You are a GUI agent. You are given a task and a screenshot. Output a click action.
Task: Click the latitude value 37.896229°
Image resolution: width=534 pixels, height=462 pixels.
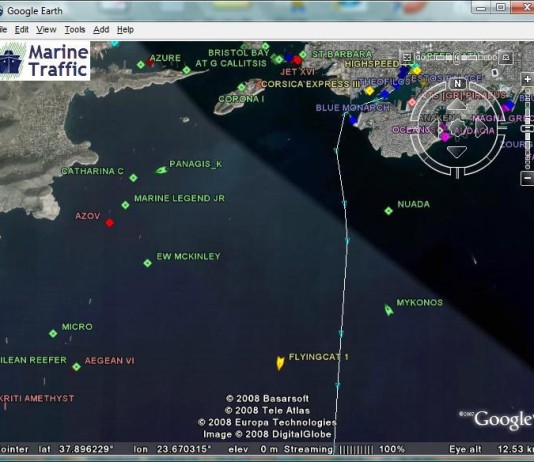pyautogui.click(x=86, y=449)
